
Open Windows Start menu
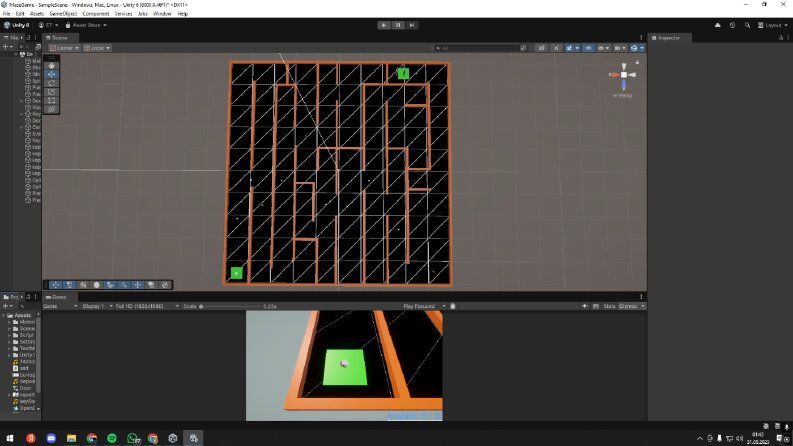(x=10, y=438)
